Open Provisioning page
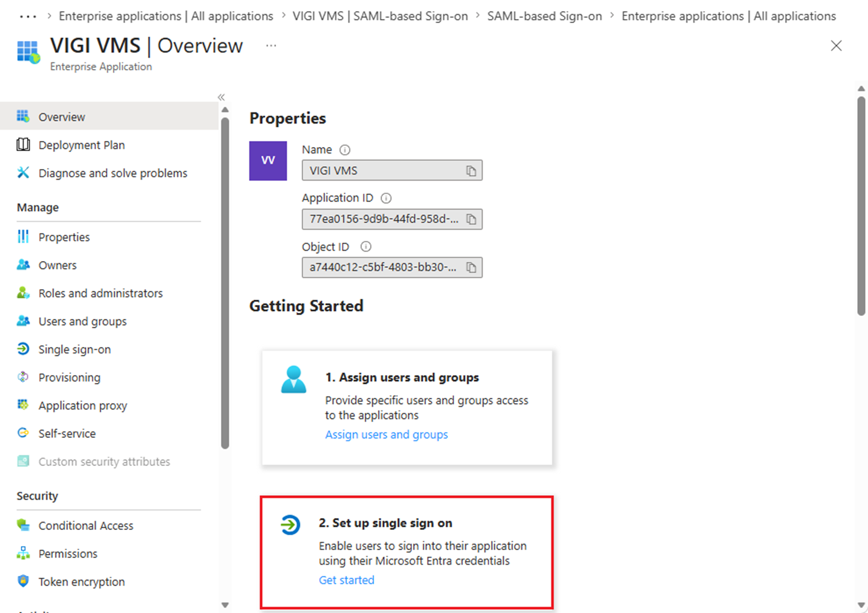The image size is (868, 613). [x=70, y=377]
